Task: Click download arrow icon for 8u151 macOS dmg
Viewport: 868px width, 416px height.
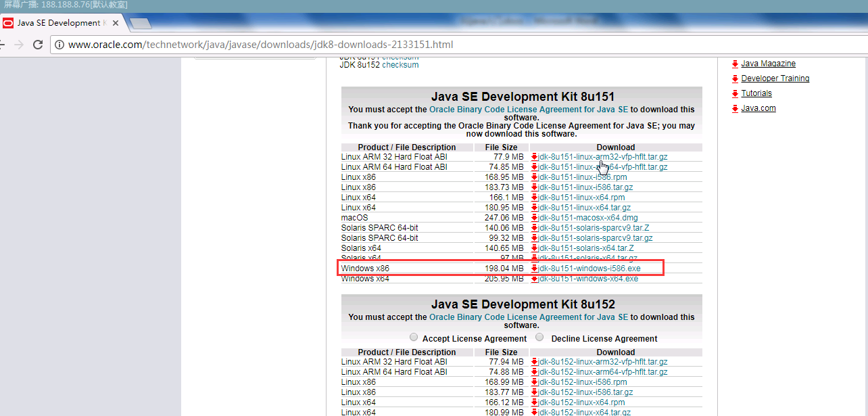Action: click(535, 218)
